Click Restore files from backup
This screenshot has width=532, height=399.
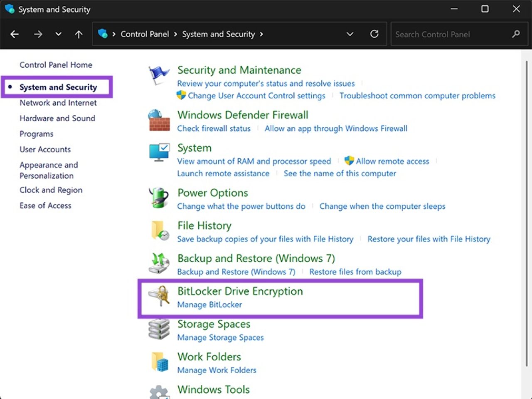coord(355,272)
